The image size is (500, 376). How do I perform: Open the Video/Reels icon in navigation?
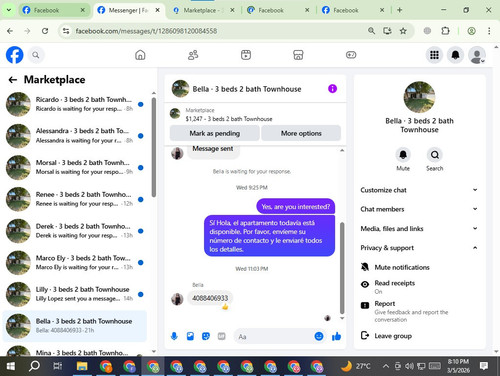tap(246, 55)
